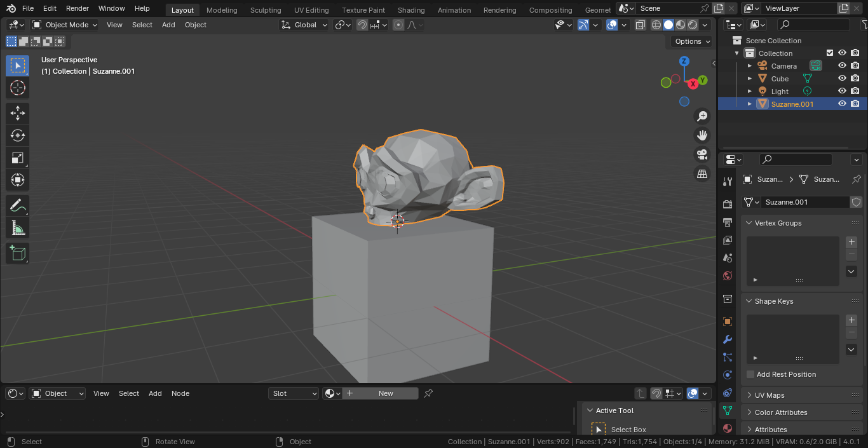
Task: Expand the UV Maps panel
Action: click(x=769, y=395)
